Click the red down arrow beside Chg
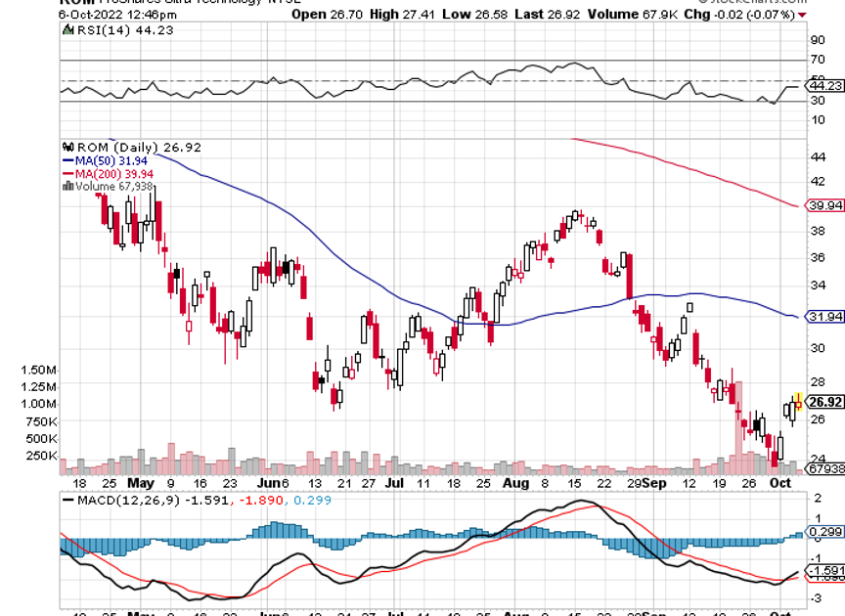This screenshot has height=616, width=845. click(x=802, y=15)
